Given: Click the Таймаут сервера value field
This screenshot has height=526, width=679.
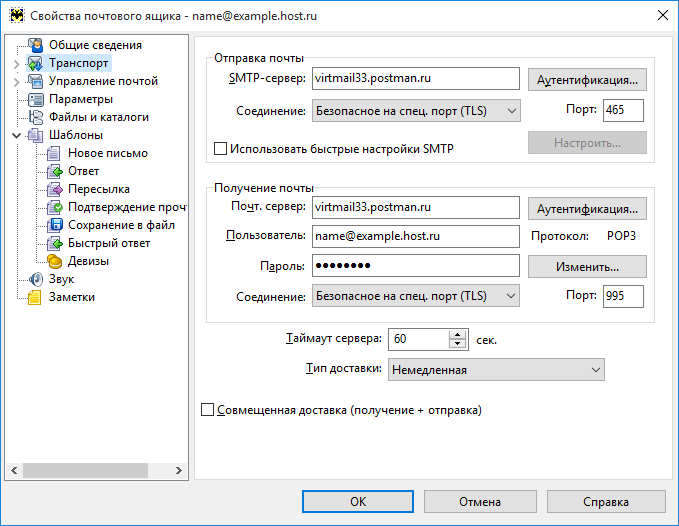Looking at the screenshot, I should (419, 339).
